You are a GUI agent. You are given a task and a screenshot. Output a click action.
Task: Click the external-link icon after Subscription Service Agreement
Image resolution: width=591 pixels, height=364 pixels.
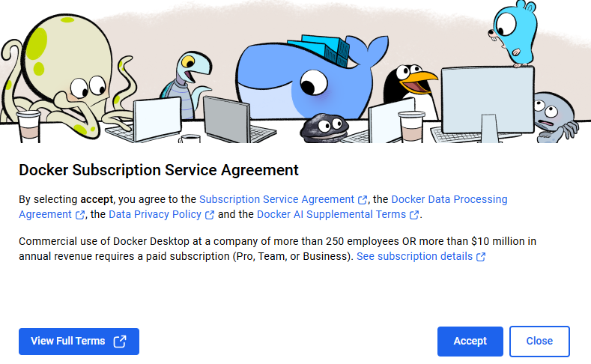click(x=363, y=200)
